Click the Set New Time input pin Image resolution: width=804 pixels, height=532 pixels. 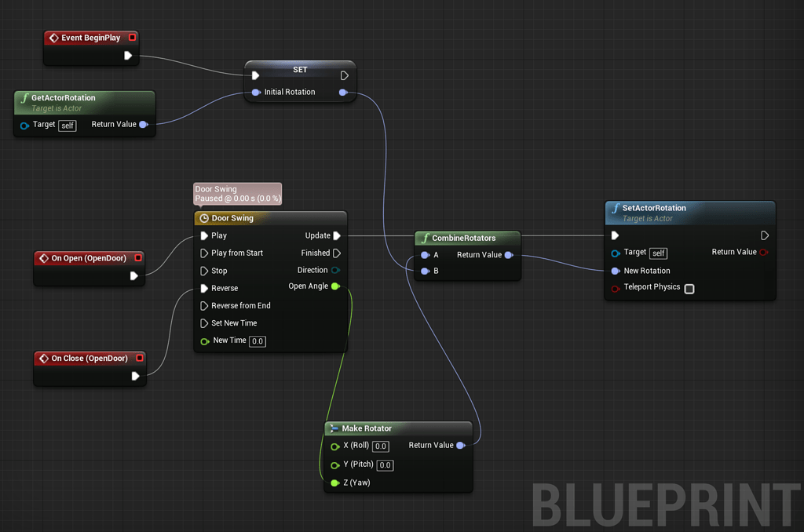coord(204,323)
